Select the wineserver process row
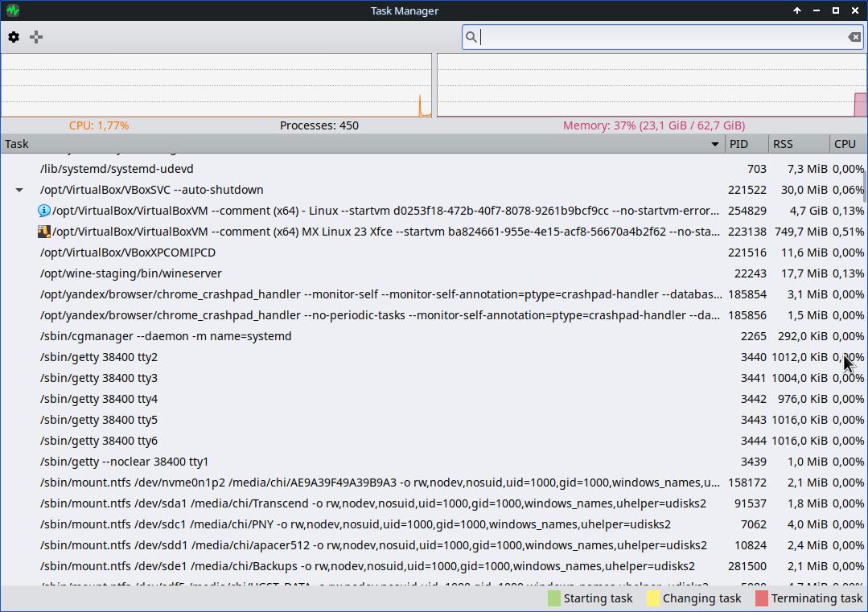Viewport: 868px width, 612px height. click(x=432, y=273)
